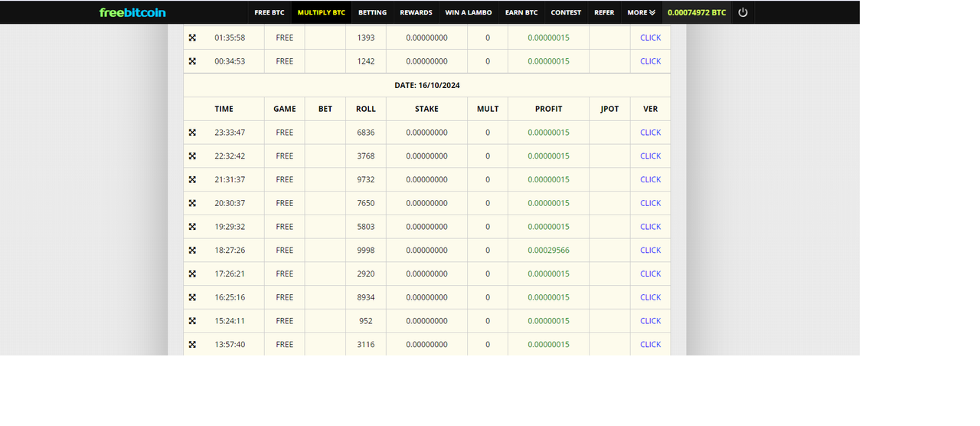Image resolution: width=980 pixels, height=426 pixels.
Task: Click the power logout icon
Action: click(x=743, y=12)
